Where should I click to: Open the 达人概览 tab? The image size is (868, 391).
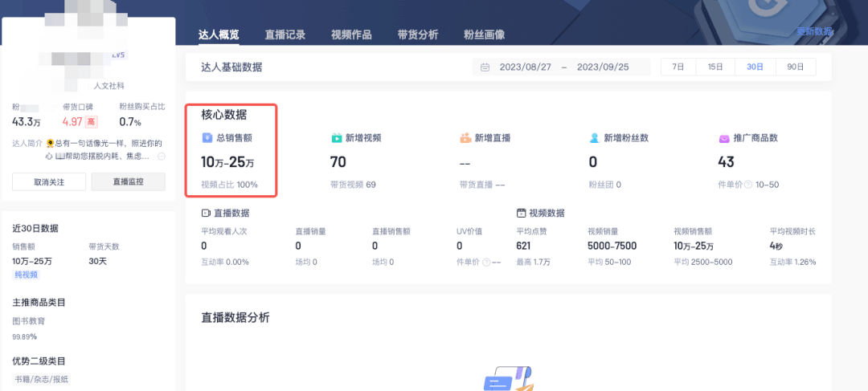(x=219, y=35)
